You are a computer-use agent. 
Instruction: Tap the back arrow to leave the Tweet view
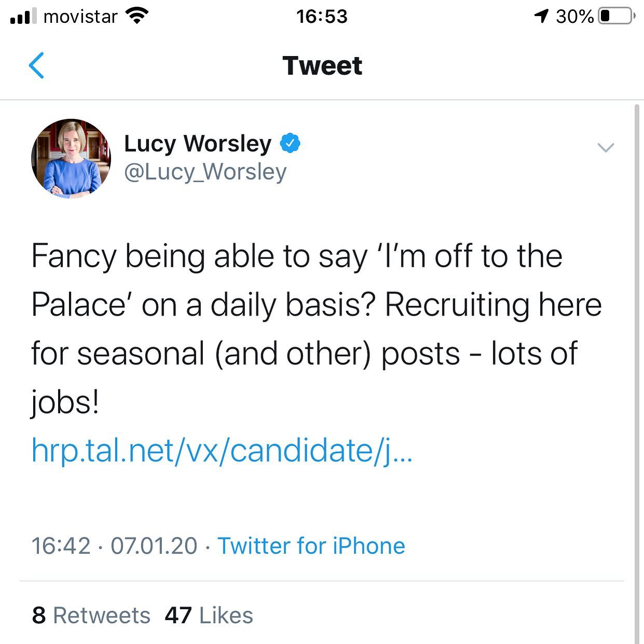pyautogui.click(x=36, y=66)
